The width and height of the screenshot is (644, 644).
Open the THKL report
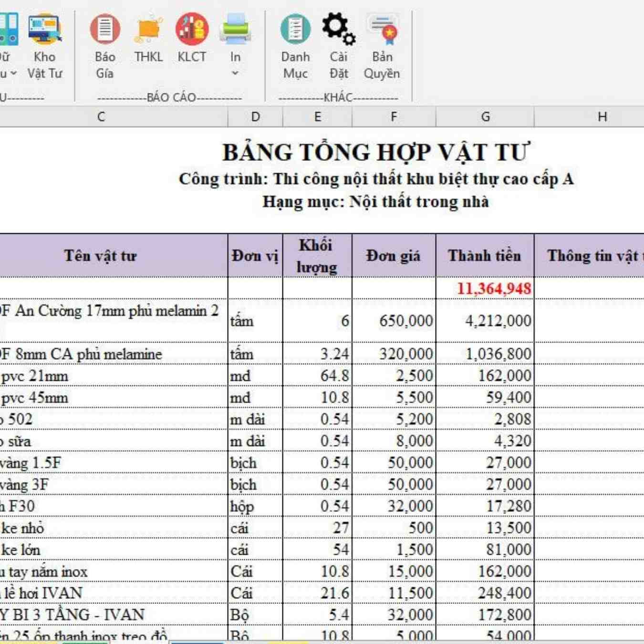point(148,39)
